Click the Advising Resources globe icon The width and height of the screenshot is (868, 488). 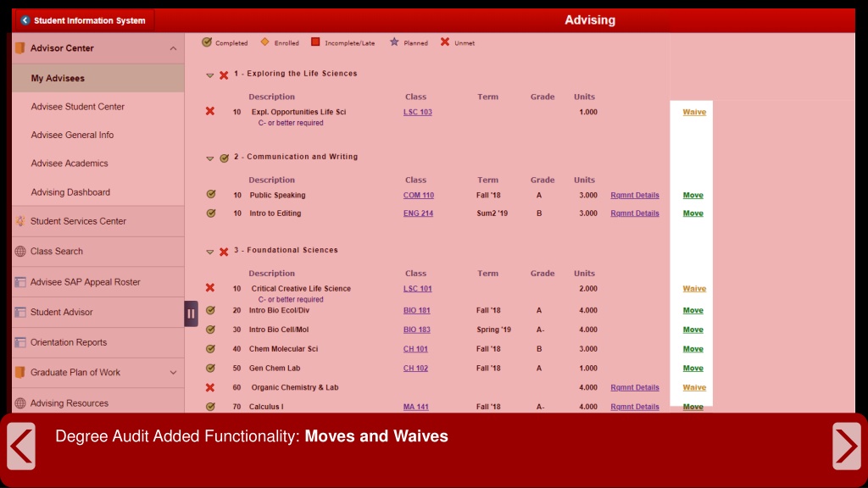(x=20, y=403)
